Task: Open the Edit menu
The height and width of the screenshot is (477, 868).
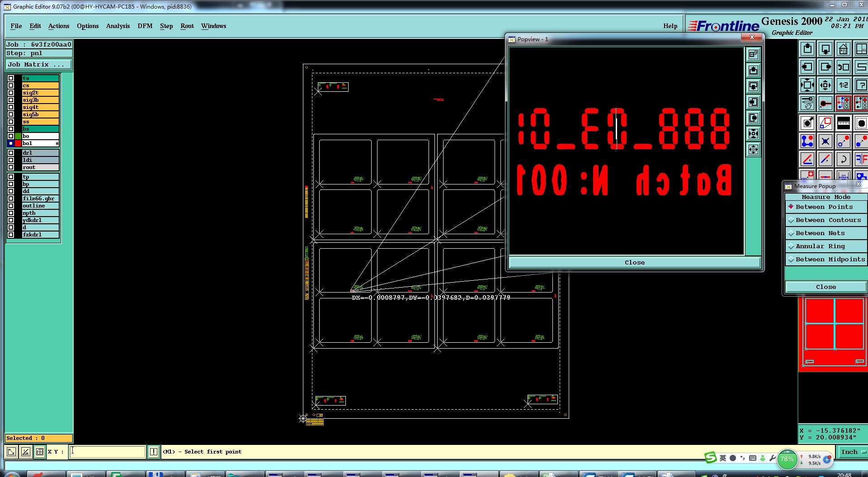Action: (35, 26)
